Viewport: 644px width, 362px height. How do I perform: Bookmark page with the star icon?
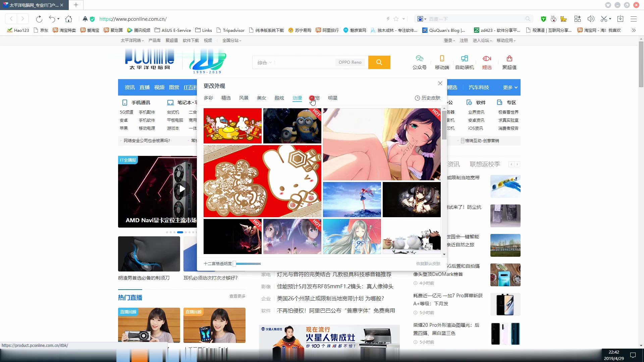[396, 19]
